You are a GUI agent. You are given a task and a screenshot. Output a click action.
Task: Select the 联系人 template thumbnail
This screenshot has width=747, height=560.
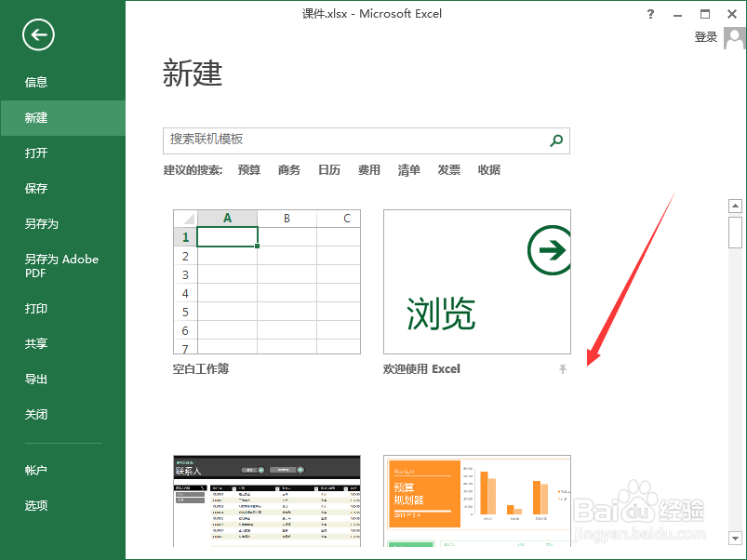(x=267, y=501)
